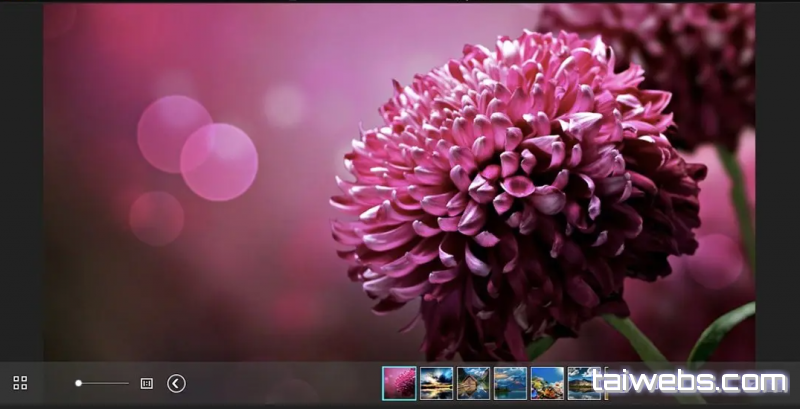
Task: Click the dark margin right of the photo
Action: (x=777, y=180)
